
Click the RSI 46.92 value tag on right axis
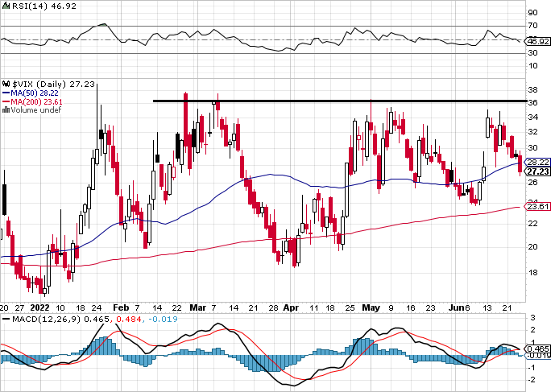[536, 40]
